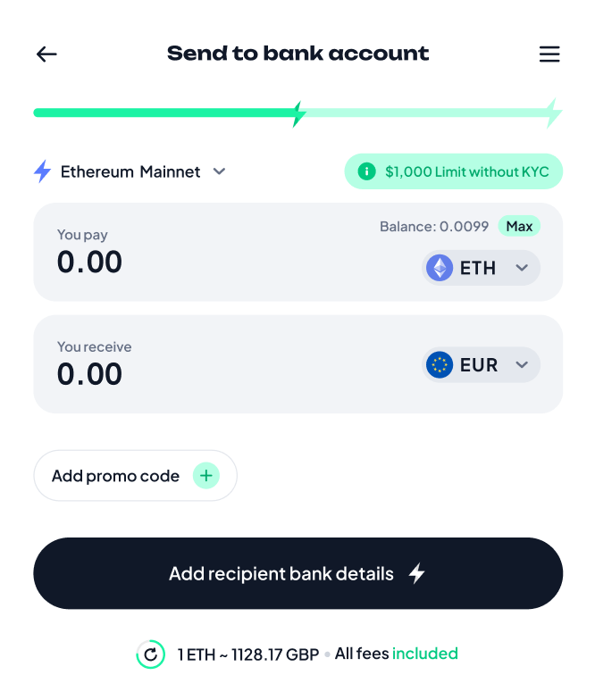Click the Max balance button
Screen dimensions: 595x700
click(519, 227)
